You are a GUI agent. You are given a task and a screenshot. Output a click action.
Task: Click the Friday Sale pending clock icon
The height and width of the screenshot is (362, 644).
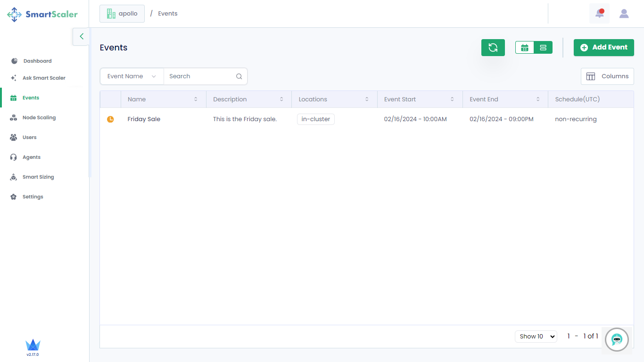click(110, 119)
